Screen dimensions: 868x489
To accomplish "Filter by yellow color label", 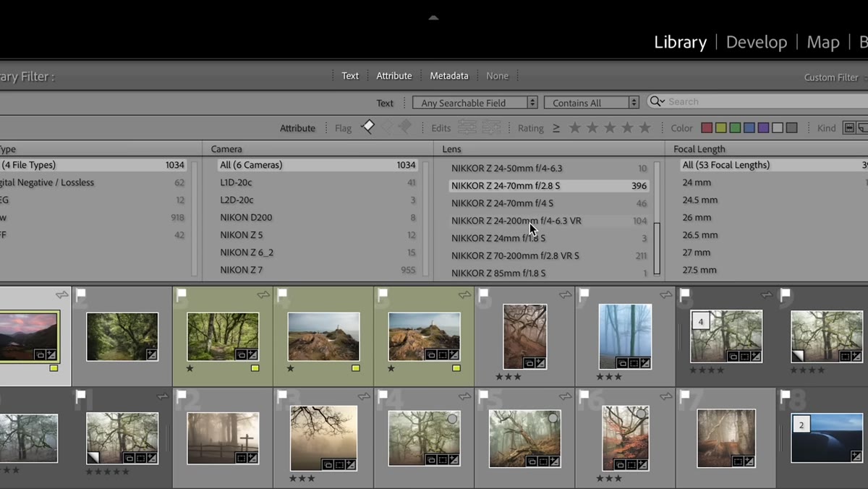I will [721, 128].
